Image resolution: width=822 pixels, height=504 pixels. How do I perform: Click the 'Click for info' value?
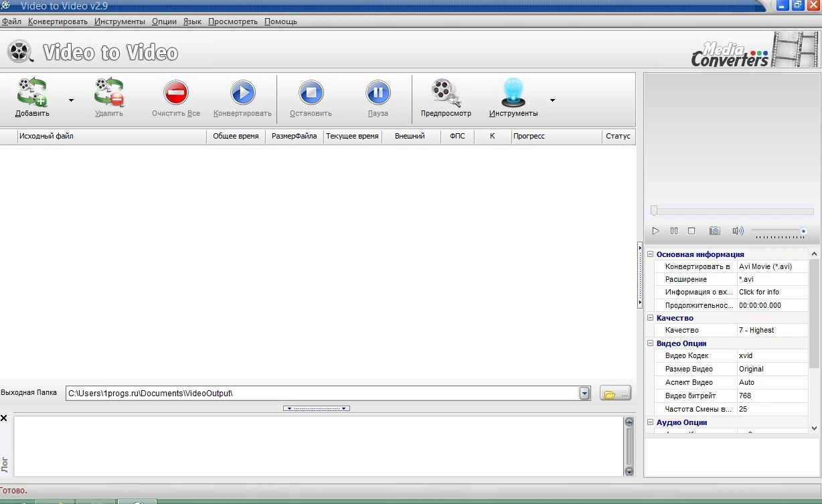click(772, 292)
